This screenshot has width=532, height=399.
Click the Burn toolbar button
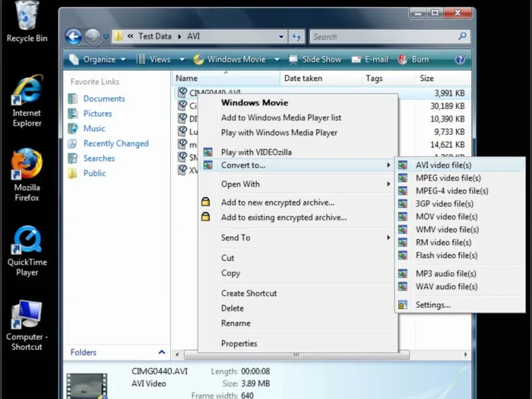point(413,59)
